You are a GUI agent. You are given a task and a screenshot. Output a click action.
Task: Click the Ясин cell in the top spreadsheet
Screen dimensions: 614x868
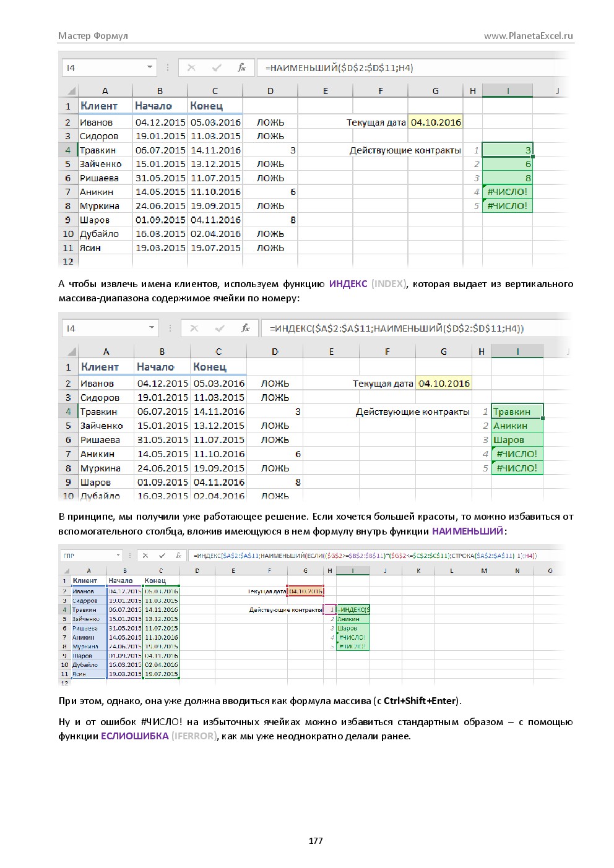pos(105,248)
